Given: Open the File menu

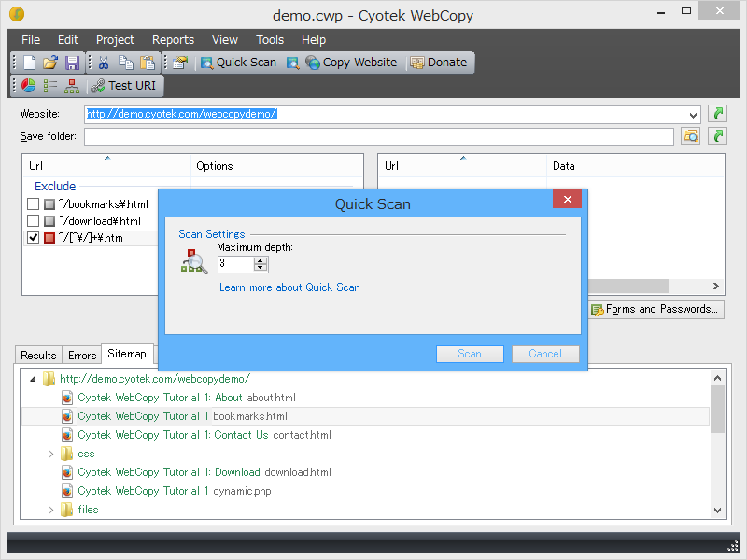Looking at the screenshot, I should pyautogui.click(x=31, y=40).
